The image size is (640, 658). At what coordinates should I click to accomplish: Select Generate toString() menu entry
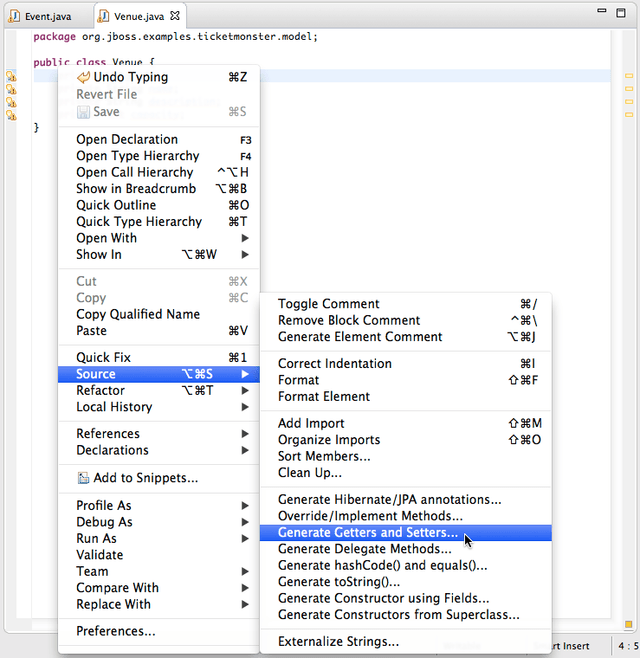[x=339, y=582]
